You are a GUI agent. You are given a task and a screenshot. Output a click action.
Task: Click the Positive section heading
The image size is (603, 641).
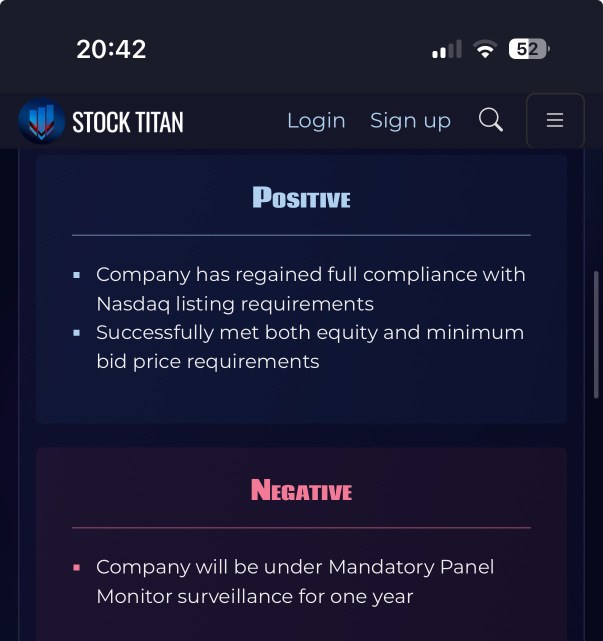tap(301, 197)
